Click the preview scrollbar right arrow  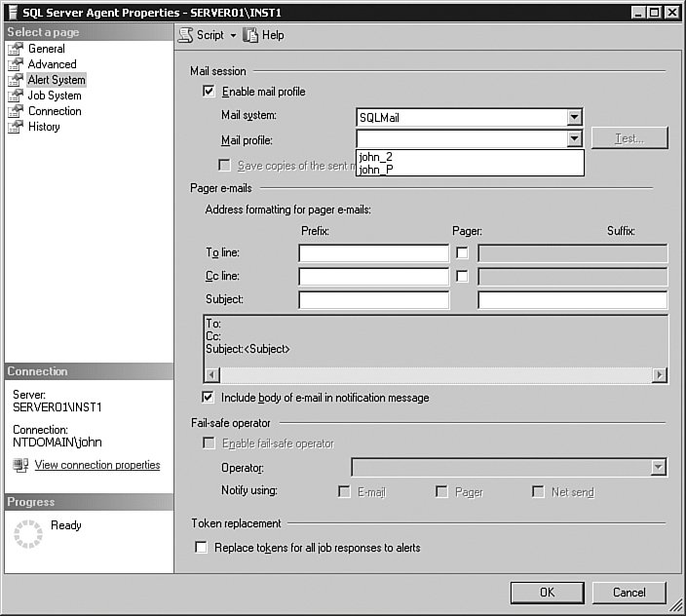[x=659, y=374]
